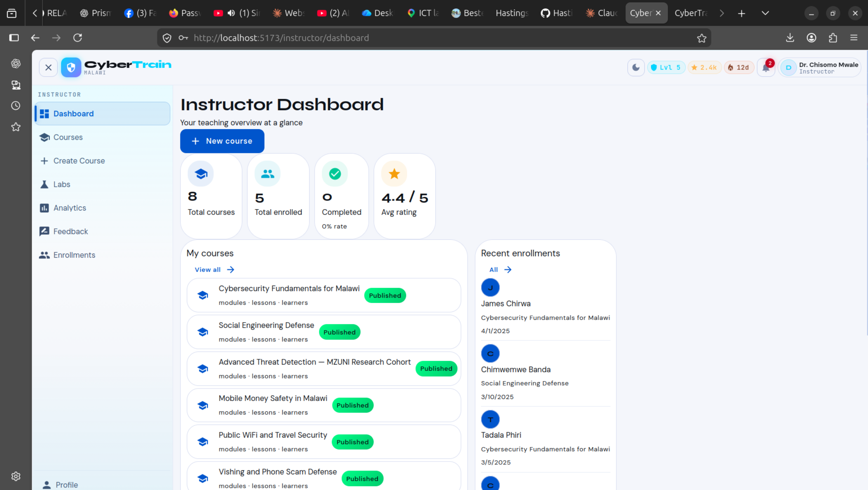Viewport: 868px width, 490px height.
Task: Open Mobile Money Safety in Malawi course
Action: [324, 405]
